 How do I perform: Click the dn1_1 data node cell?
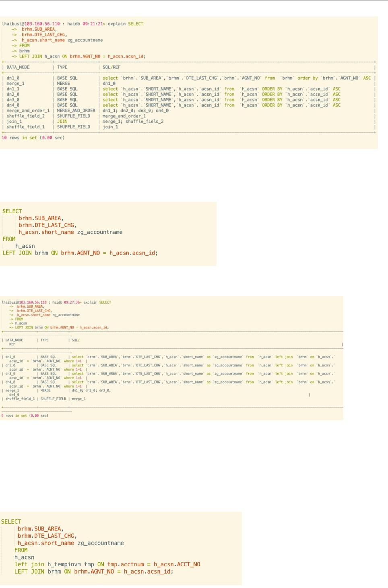point(13,89)
